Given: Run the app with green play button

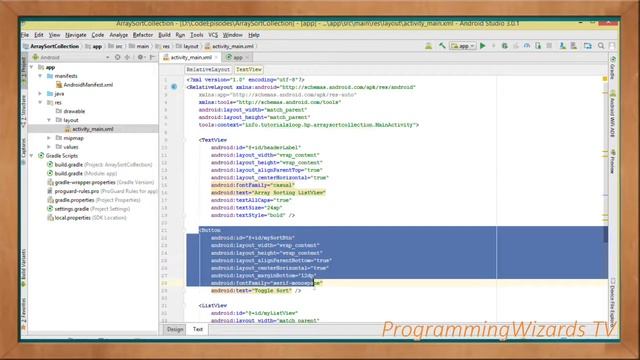Looking at the screenshot, I should pyautogui.click(x=483, y=46).
